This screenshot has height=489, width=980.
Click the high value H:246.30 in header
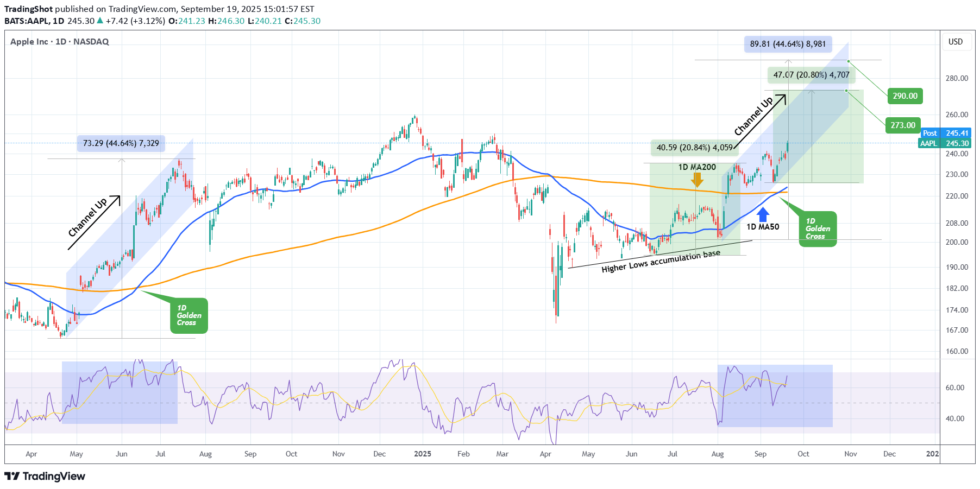click(x=227, y=21)
